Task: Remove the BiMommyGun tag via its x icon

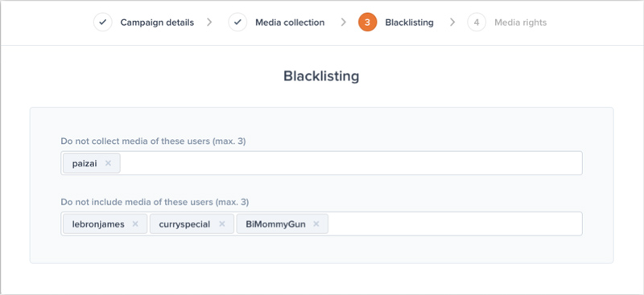Action: [316, 224]
